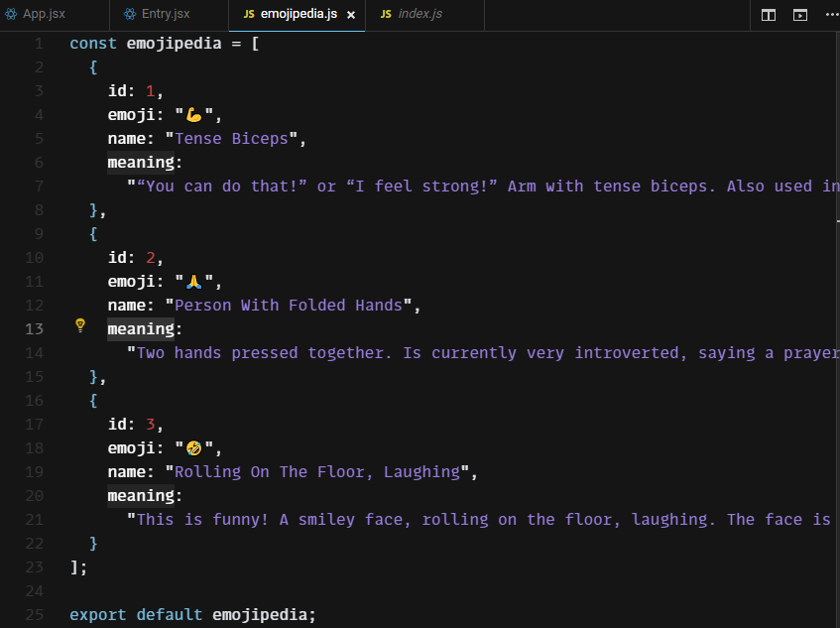
Task: Click the text "Person With Folded Hands"
Action: click(x=289, y=306)
